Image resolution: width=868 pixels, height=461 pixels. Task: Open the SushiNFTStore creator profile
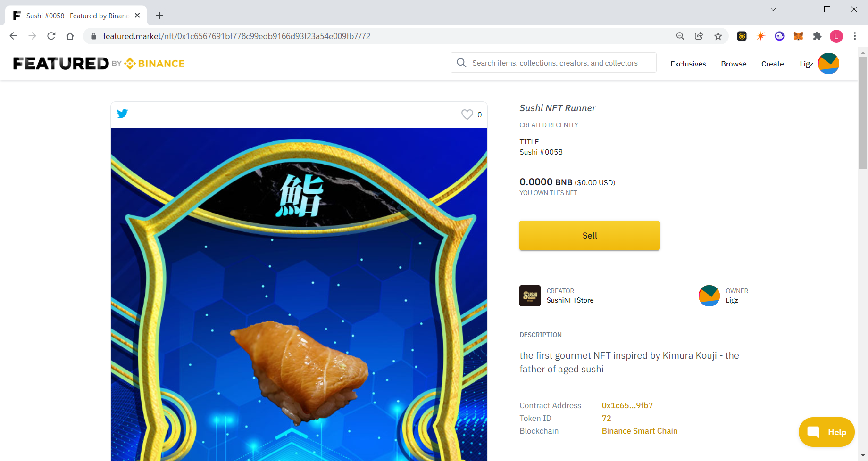(570, 300)
